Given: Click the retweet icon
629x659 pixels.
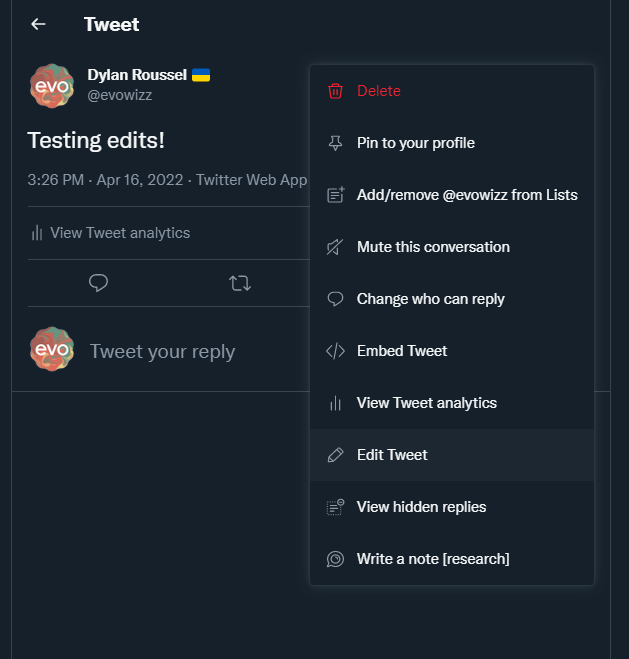Looking at the screenshot, I should [240, 283].
